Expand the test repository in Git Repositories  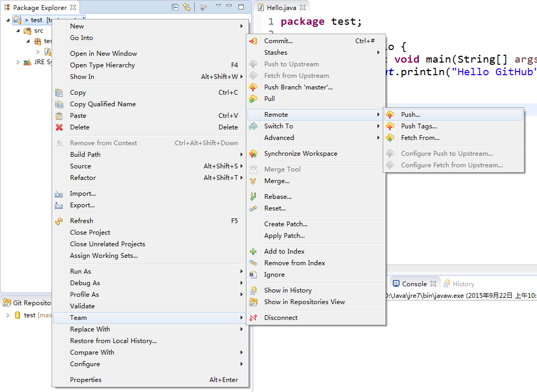[x=8, y=315]
